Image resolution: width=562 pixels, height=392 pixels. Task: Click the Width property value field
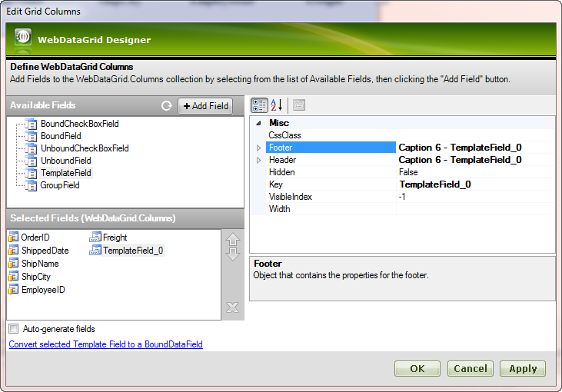(474, 209)
